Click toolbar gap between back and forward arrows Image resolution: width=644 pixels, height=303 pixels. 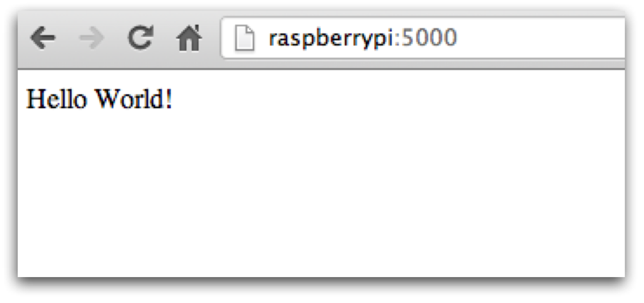point(67,39)
